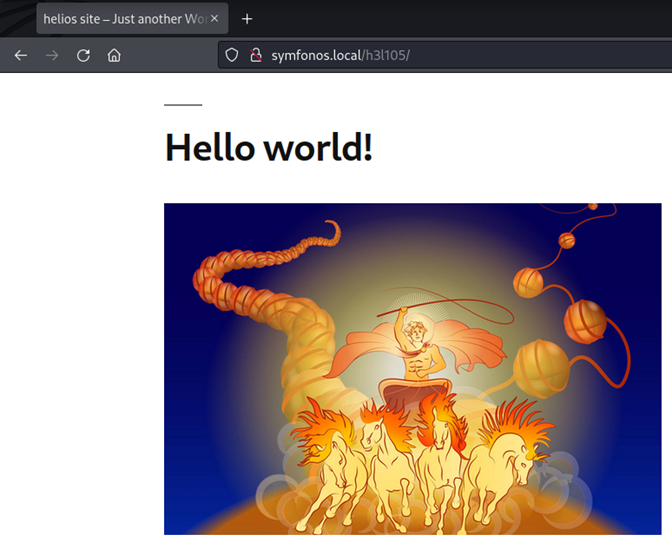The width and height of the screenshot is (672, 541).
Task: Select the helios site browser tab
Action: tap(120, 19)
